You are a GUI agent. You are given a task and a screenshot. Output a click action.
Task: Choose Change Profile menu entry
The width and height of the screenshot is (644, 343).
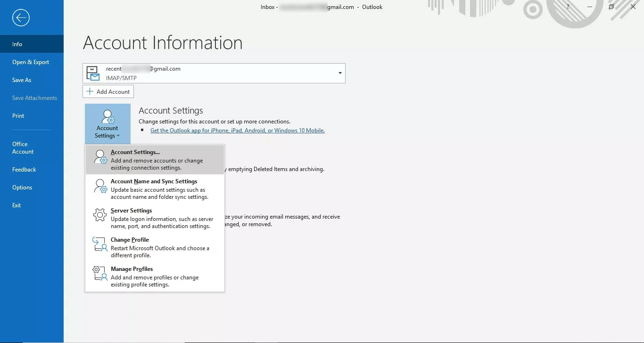tap(155, 247)
